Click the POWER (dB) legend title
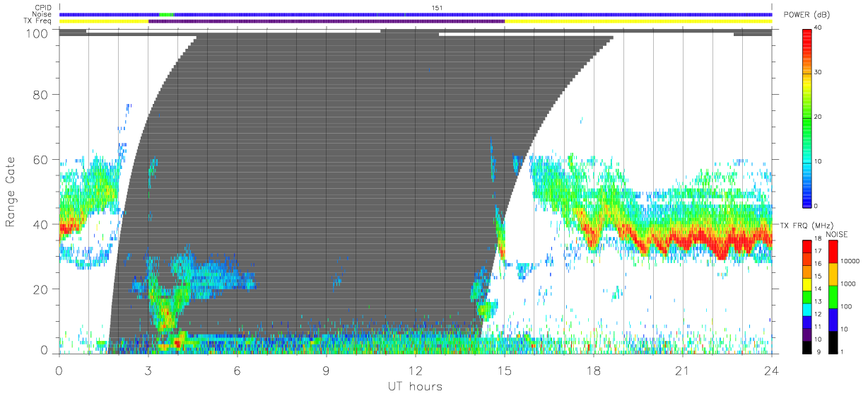The width and height of the screenshot is (868, 401). point(807,15)
